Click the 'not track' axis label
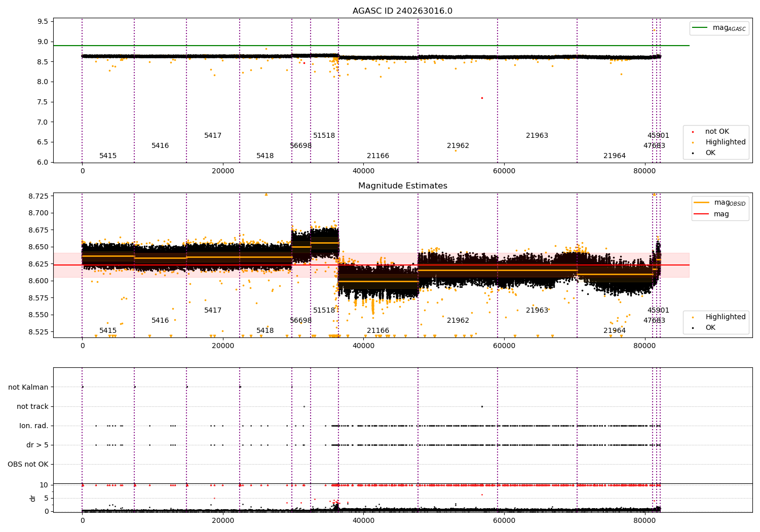Viewport: 760px width, 532px height. coord(32,406)
